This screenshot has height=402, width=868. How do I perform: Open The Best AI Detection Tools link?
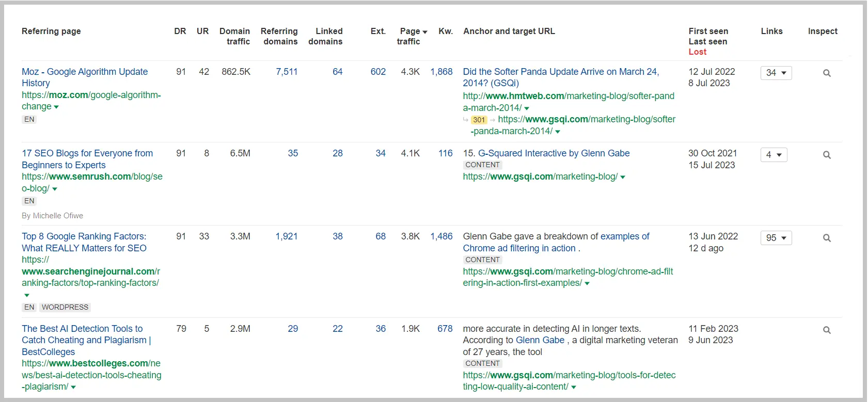tap(86, 340)
